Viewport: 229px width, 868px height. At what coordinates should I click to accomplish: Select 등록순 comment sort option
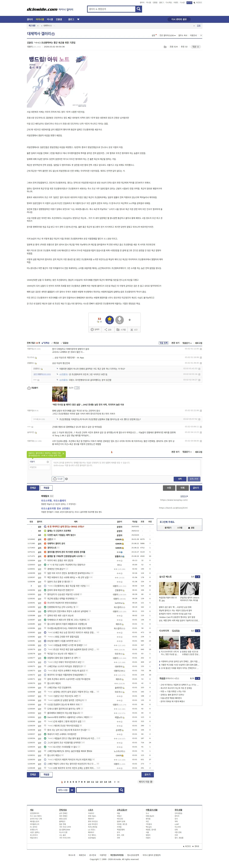coord(45,343)
